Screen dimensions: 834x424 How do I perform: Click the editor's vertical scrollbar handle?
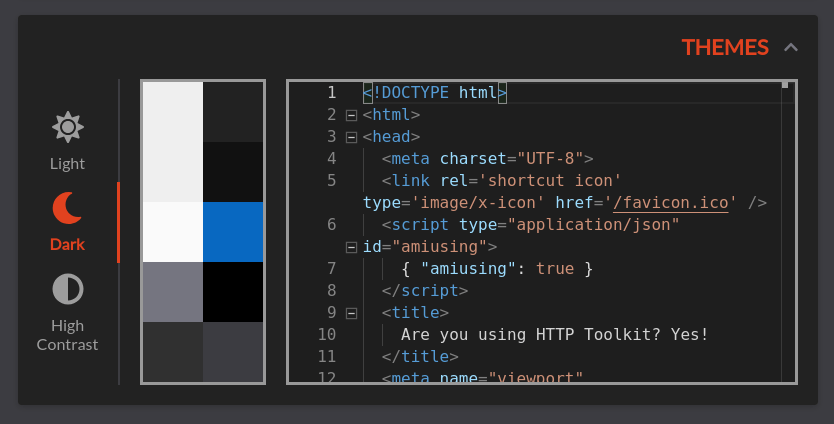pos(785,86)
